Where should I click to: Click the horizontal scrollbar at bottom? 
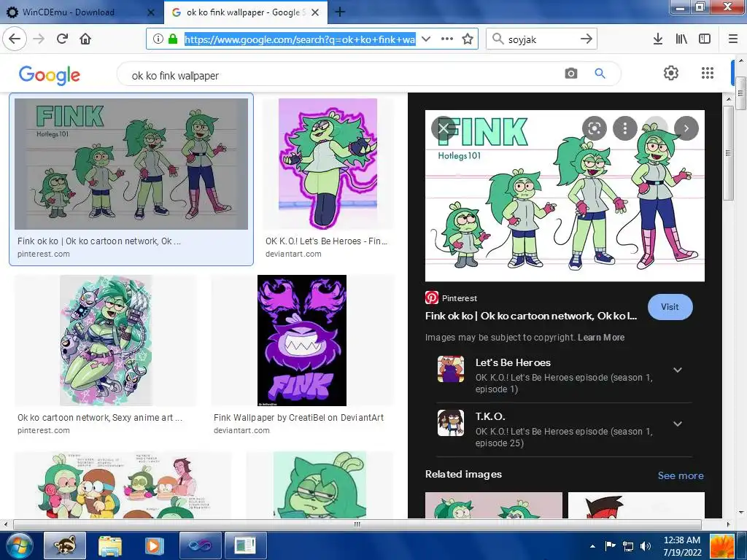coord(357,524)
